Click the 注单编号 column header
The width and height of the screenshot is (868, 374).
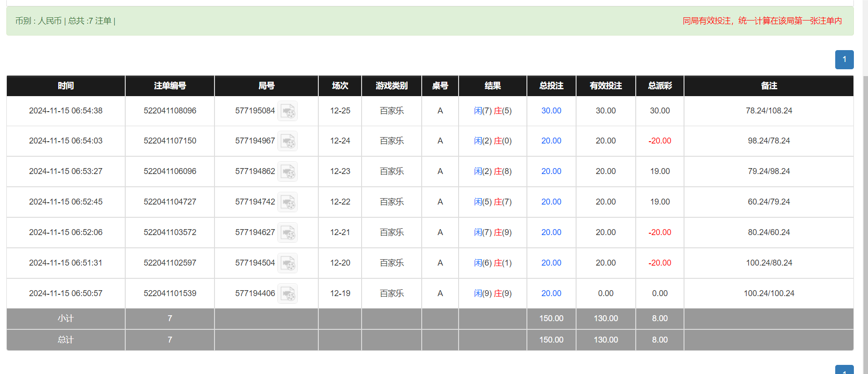pyautogui.click(x=170, y=86)
